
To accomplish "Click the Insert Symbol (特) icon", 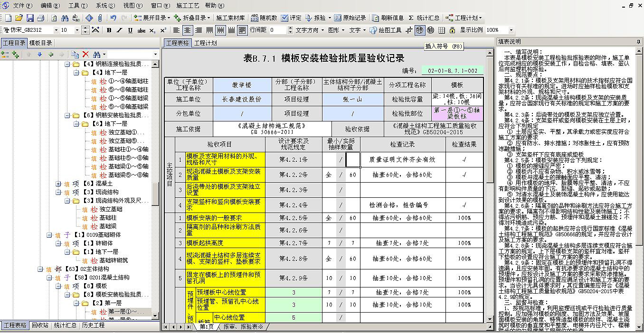I will click(419, 30).
